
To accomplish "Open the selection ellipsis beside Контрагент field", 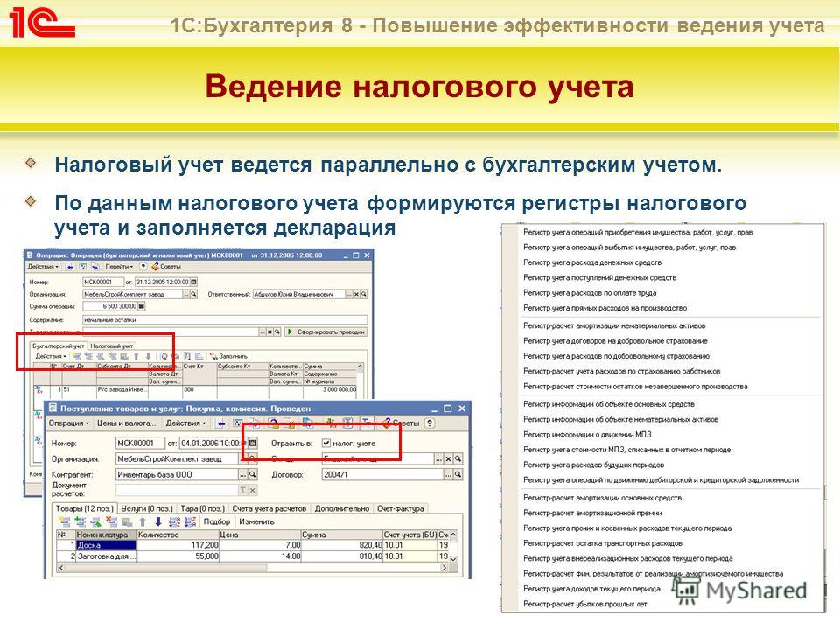I will (242, 474).
